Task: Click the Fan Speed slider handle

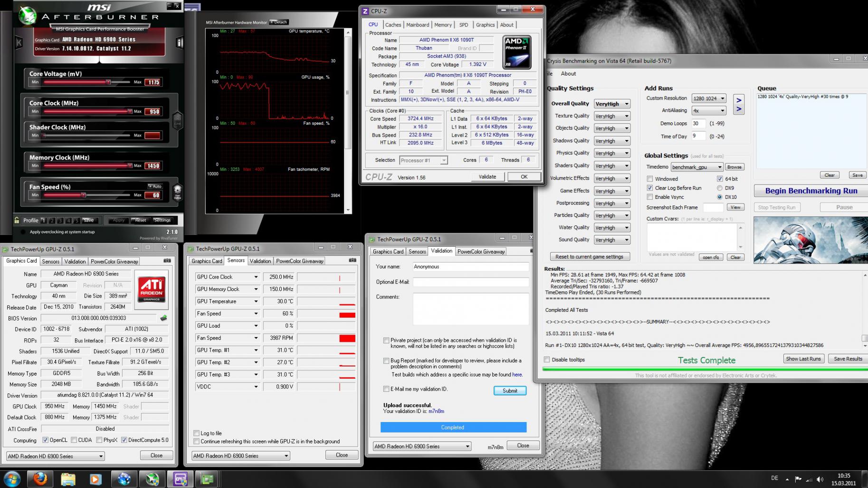Action: tap(84, 195)
